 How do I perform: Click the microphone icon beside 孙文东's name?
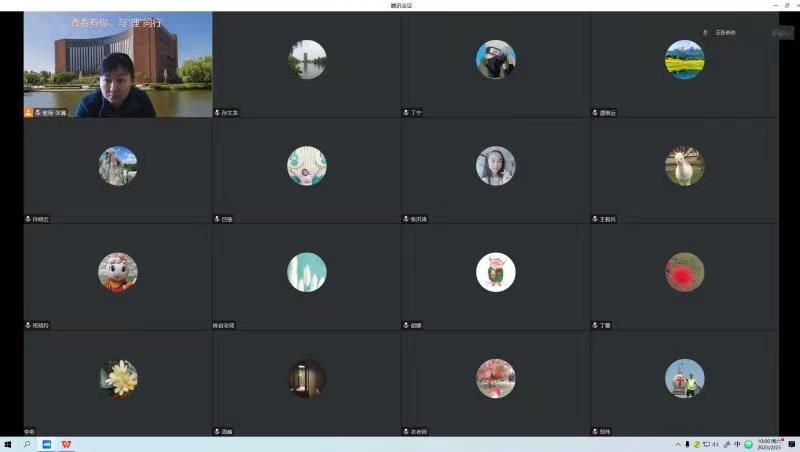coord(217,113)
